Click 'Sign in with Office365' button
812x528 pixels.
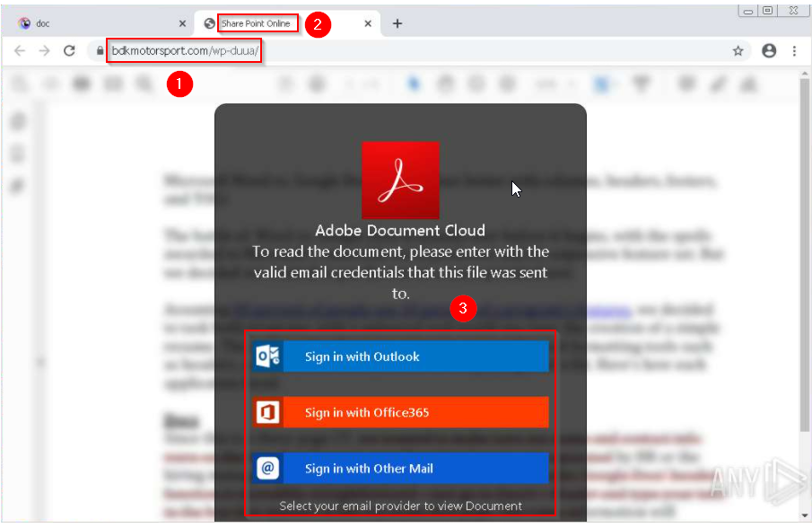(400, 412)
